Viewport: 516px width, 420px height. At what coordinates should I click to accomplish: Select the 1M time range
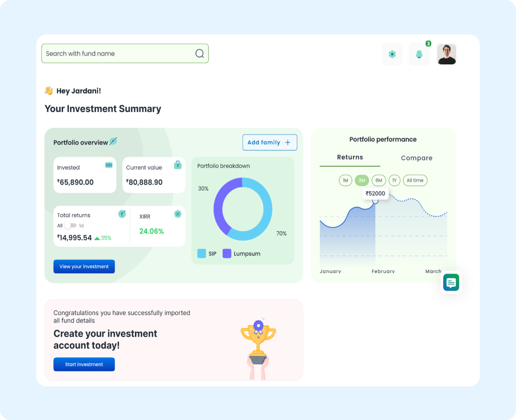pos(345,180)
